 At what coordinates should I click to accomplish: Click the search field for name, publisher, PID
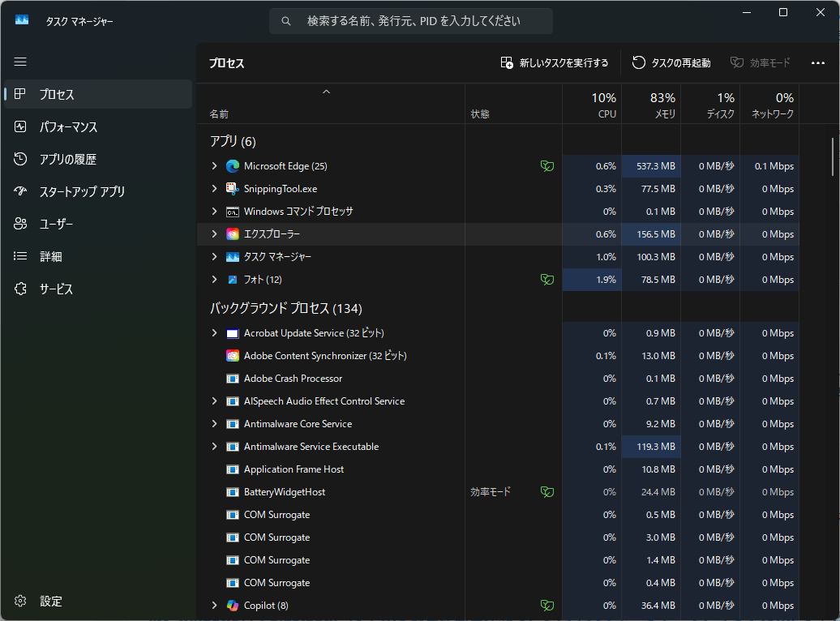[411, 21]
